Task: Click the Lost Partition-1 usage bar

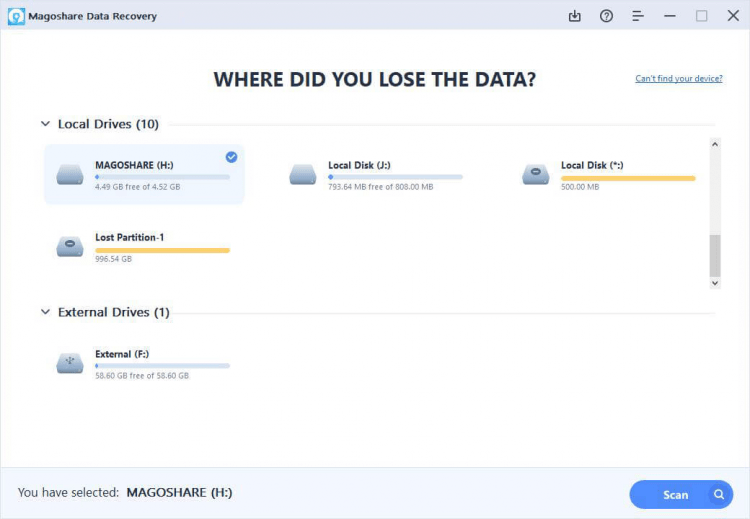Action: 162,250
